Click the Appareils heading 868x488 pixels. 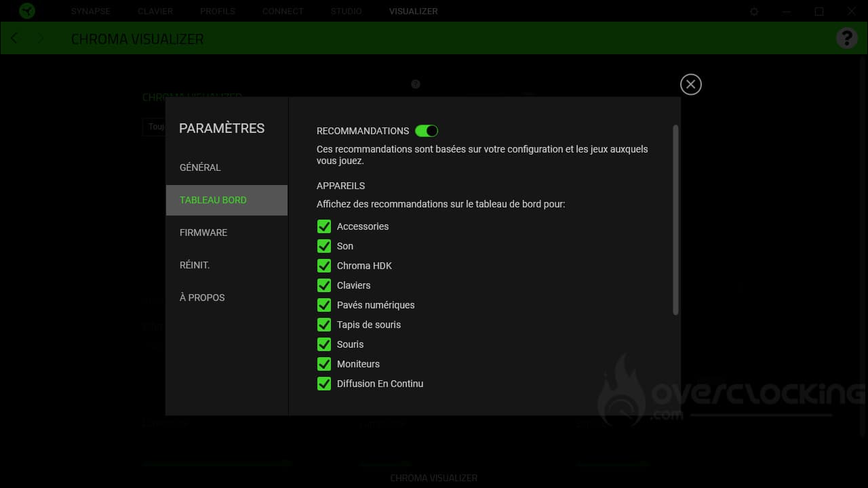coord(340,186)
